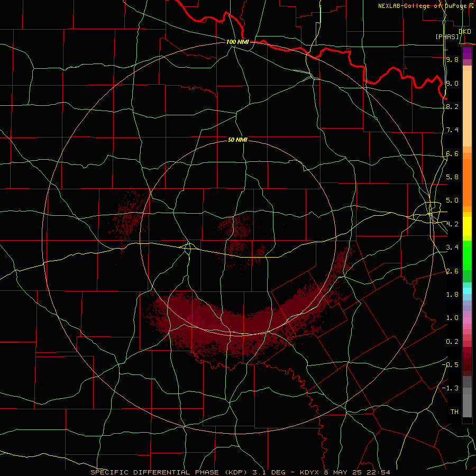Select the 2.6 value on the color scale

click(452, 271)
